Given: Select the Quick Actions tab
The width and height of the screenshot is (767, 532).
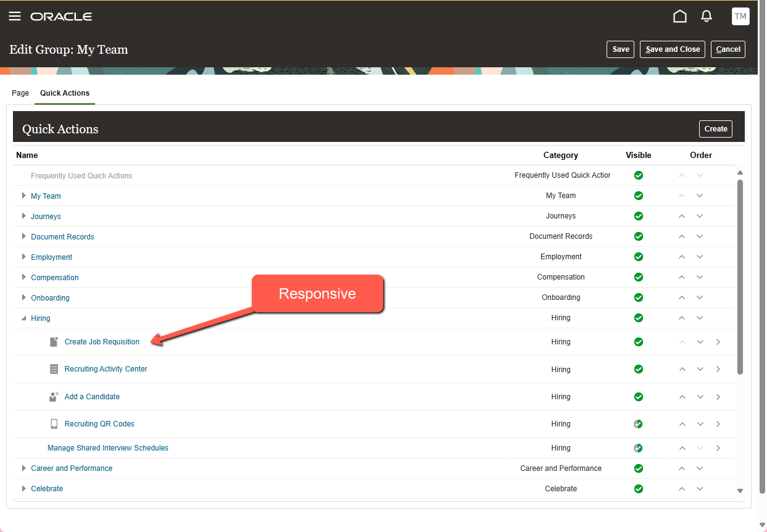Looking at the screenshot, I should (65, 93).
